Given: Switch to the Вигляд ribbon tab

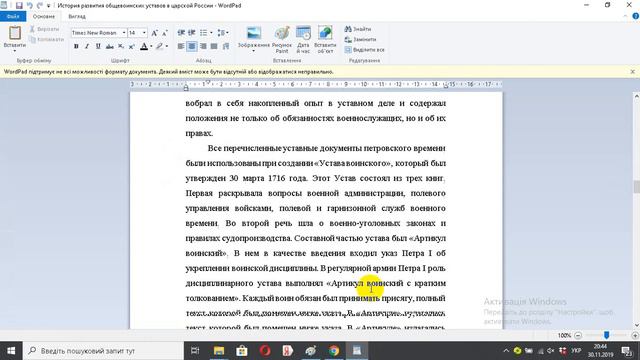Looking at the screenshot, I should coord(77,16).
